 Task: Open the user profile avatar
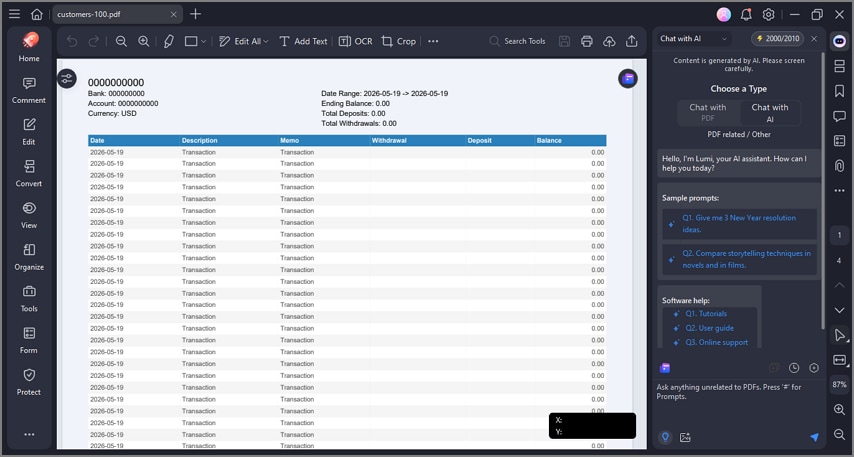[x=724, y=15]
